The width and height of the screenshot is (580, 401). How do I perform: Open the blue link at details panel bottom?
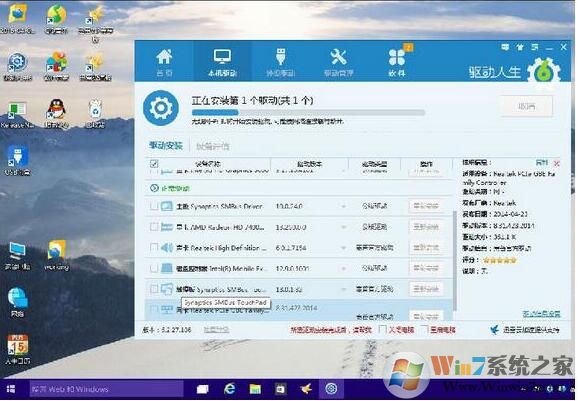[541, 314]
